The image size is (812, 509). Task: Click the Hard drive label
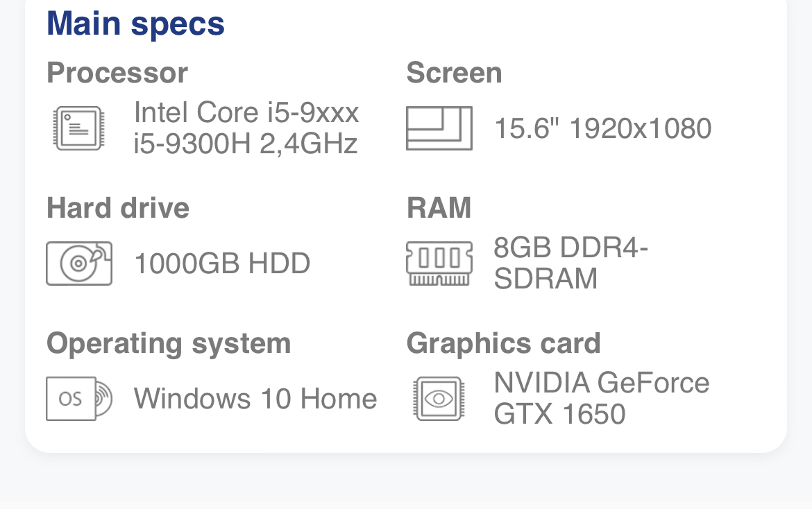[118, 208]
